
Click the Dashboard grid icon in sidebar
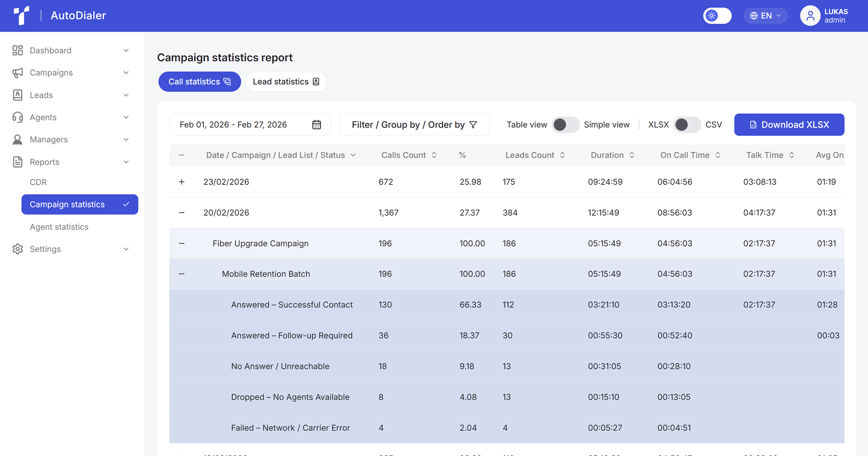pos(17,50)
